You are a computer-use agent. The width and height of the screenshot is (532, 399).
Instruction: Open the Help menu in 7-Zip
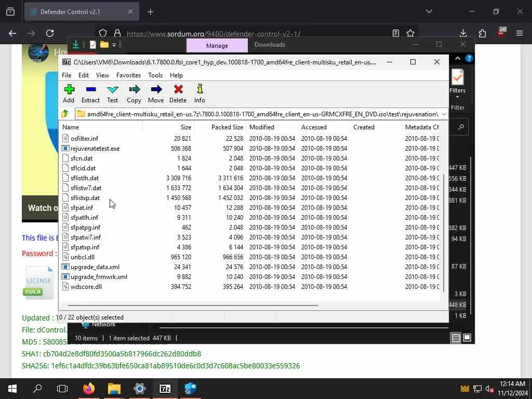pos(177,75)
